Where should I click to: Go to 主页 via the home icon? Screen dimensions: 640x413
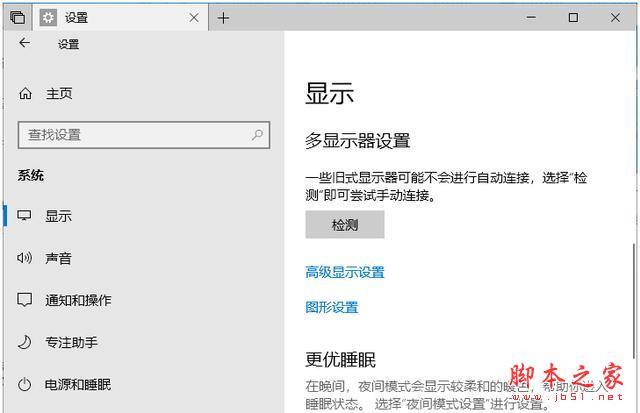[x=26, y=94]
